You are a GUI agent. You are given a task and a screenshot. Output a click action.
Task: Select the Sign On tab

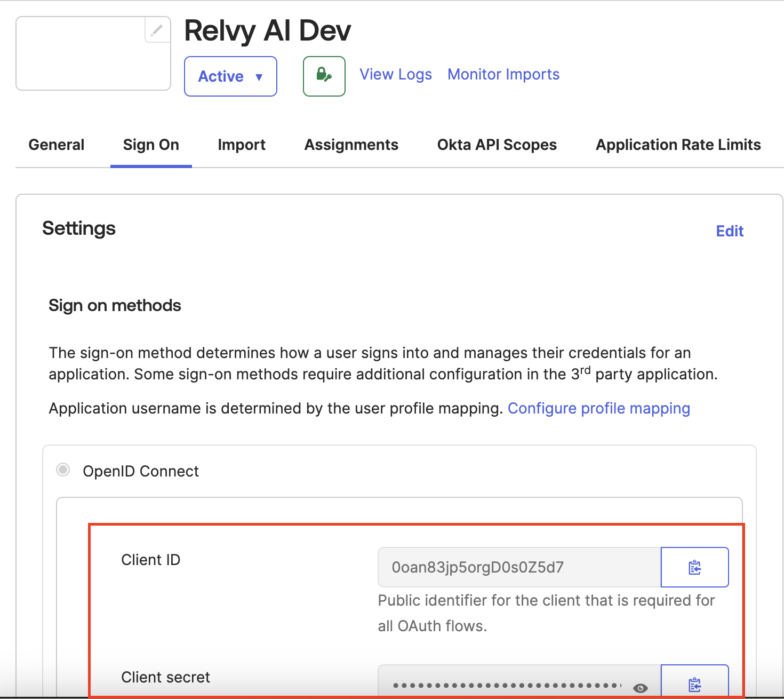click(151, 145)
